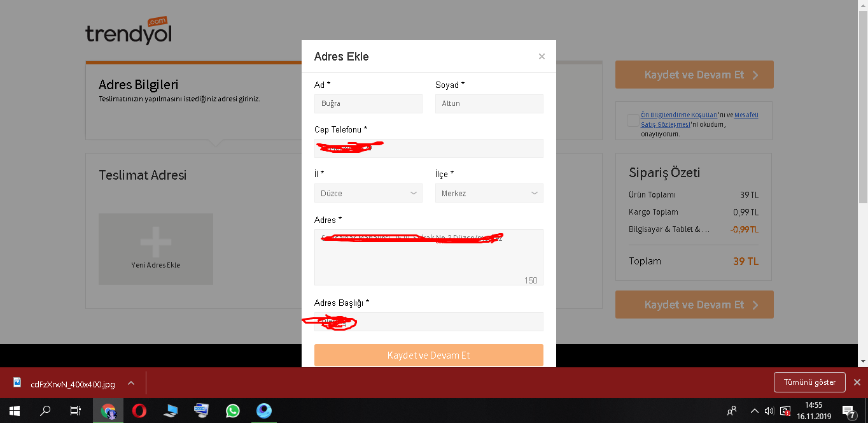Open the notification center icon
The width and height of the screenshot is (868, 423).
(848, 411)
